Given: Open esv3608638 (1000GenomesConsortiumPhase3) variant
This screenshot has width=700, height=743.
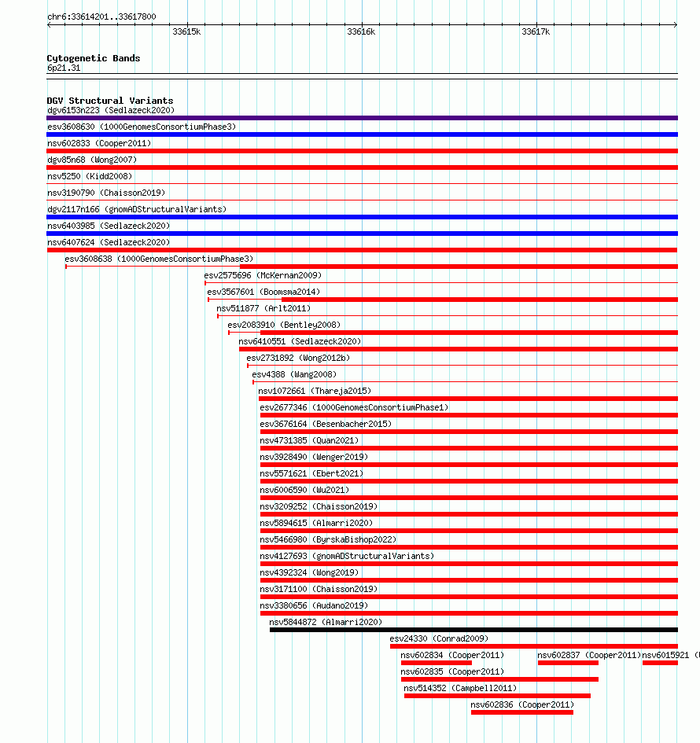Looking at the screenshot, I should click(x=159, y=259).
